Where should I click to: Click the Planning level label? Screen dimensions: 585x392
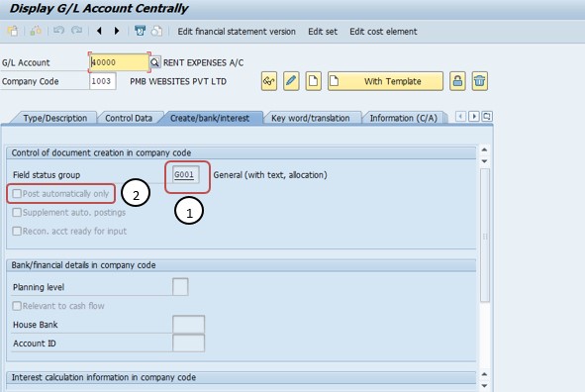click(x=39, y=287)
